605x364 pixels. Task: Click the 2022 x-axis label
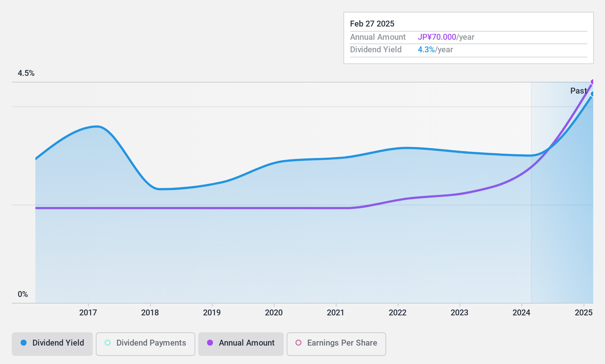[x=398, y=313]
